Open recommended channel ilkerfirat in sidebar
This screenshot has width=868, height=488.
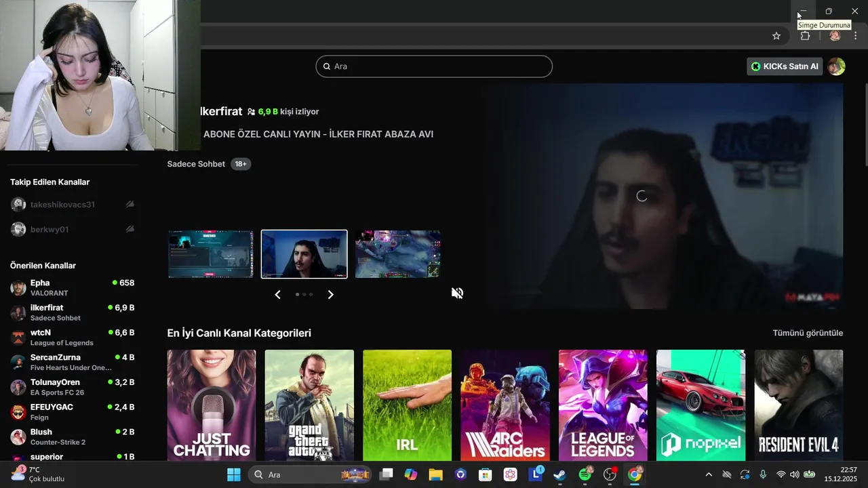tap(73, 312)
